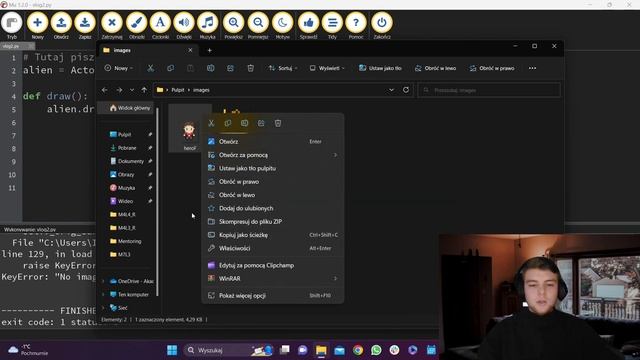The width and height of the screenshot is (640, 360).
Task: Click the cut icon in the context menu
Action: point(211,123)
